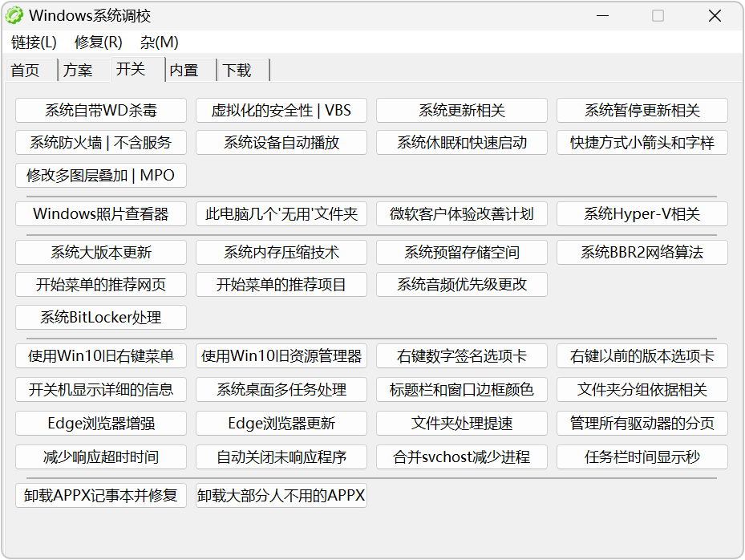Click 文件夹分组依据相关 button

pyautogui.click(x=642, y=390)
